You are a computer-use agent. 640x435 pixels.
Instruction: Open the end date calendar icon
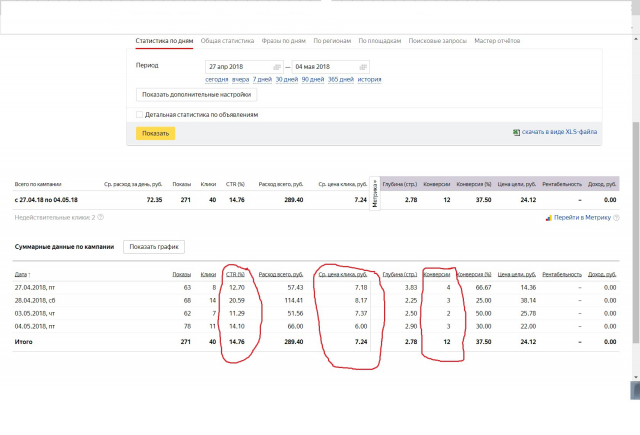click(363, 67)
